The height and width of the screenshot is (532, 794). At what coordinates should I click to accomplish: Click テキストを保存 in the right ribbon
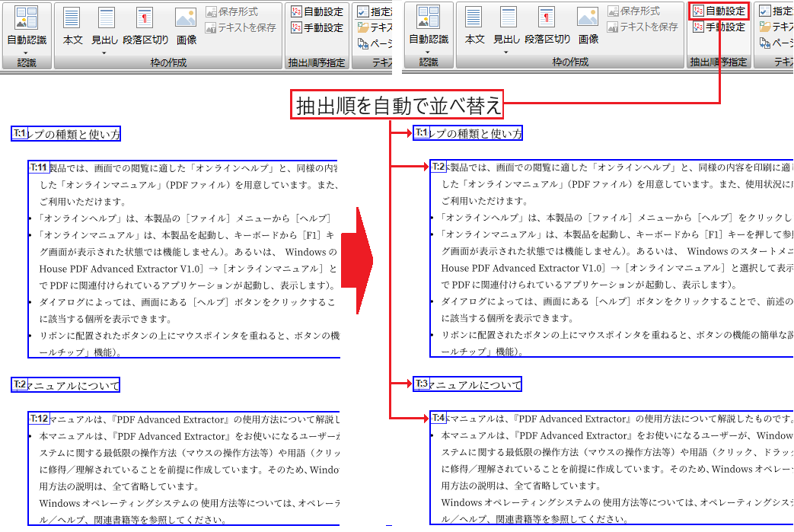point(642,27)
